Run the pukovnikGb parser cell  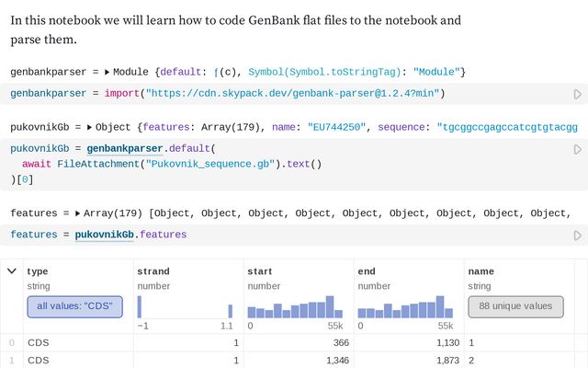tap(577, 148)
